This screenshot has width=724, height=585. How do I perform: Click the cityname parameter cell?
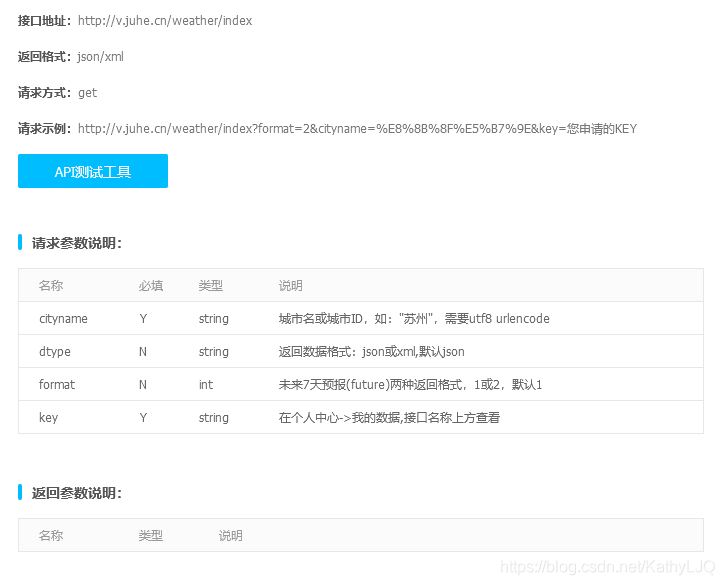click(63, 319)
